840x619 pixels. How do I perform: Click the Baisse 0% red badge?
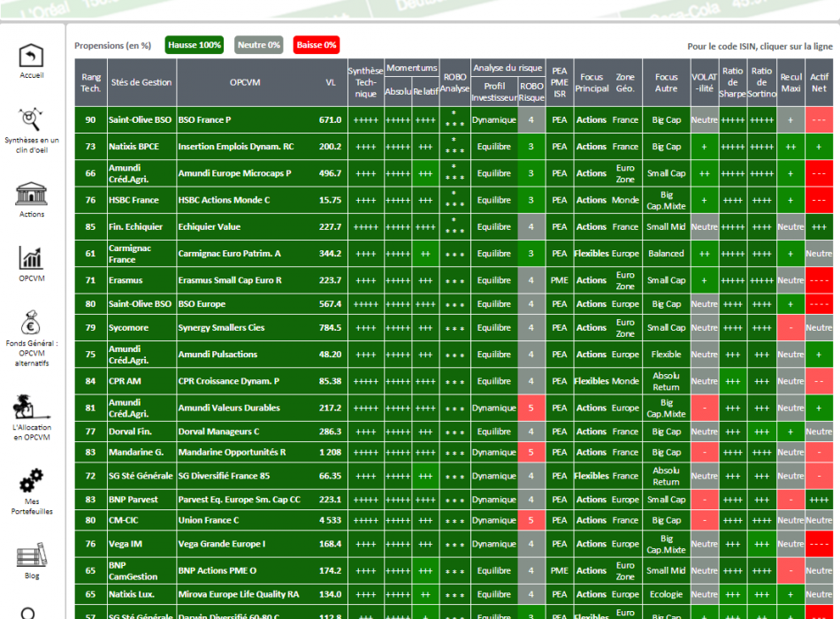tap(317, 45)
